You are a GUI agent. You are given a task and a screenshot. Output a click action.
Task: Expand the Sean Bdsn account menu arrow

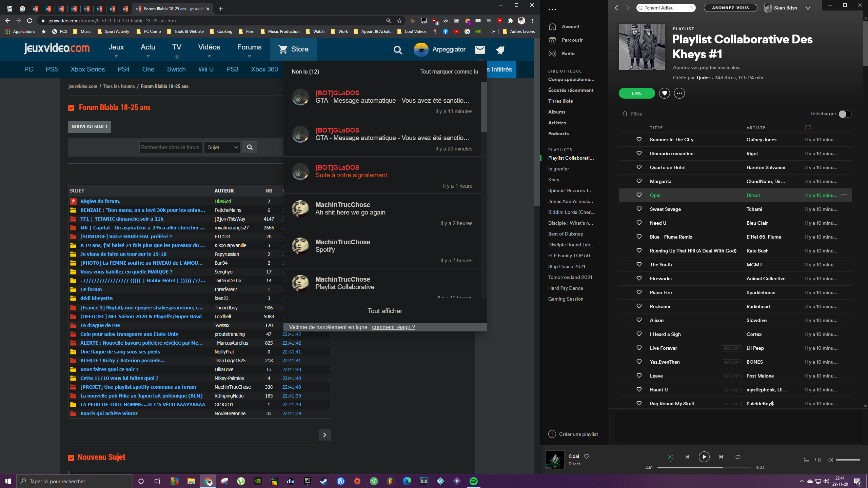808,8
